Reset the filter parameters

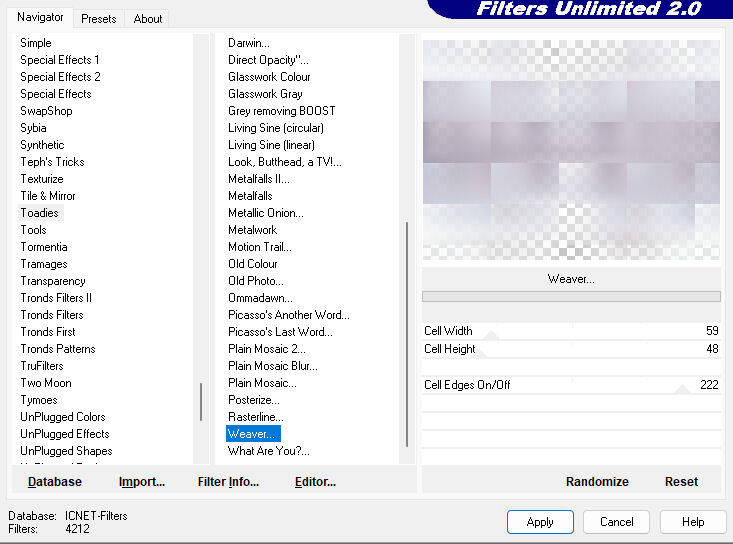681,481
